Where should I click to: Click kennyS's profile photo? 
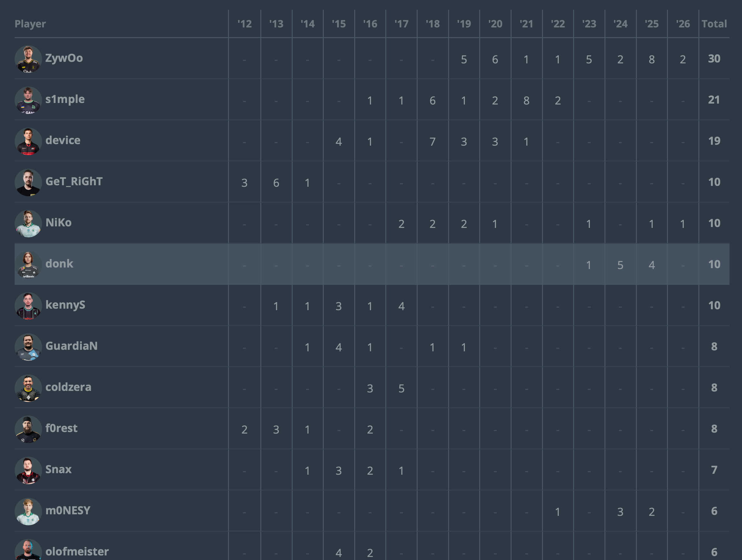click(x=28, y=306)
